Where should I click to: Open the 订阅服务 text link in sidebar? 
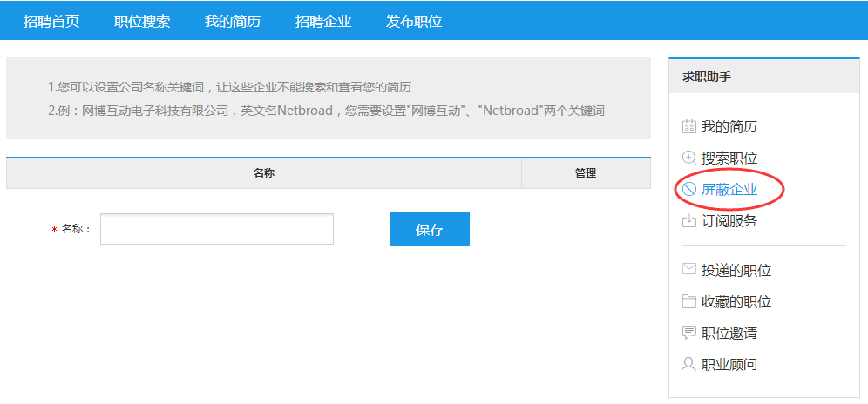(x=729, y=221)
